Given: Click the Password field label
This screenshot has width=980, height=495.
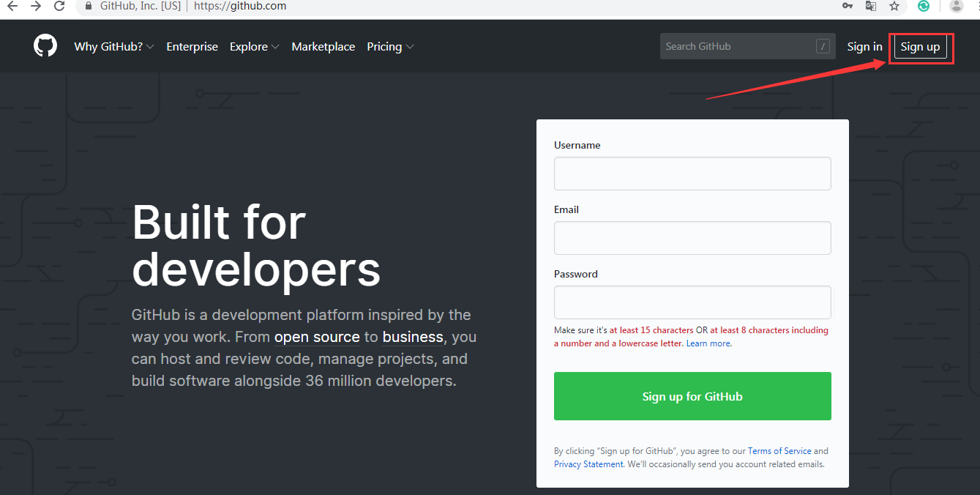Looking at the screenshot, I should (x=576, y=274).
